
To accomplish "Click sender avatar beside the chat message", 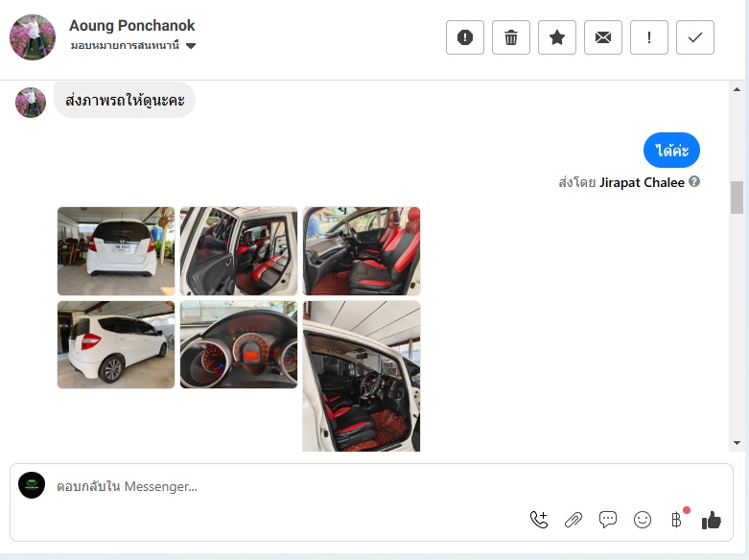I will (31, 102).
